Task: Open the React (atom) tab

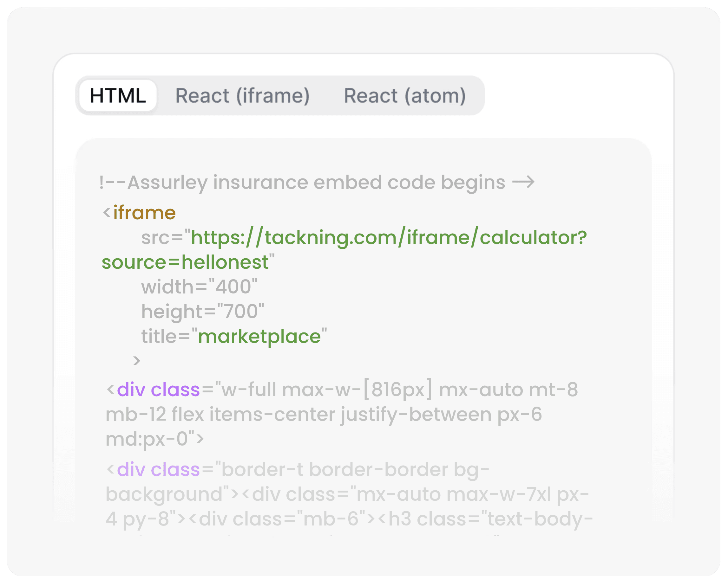Action: [x=404, y=95]
